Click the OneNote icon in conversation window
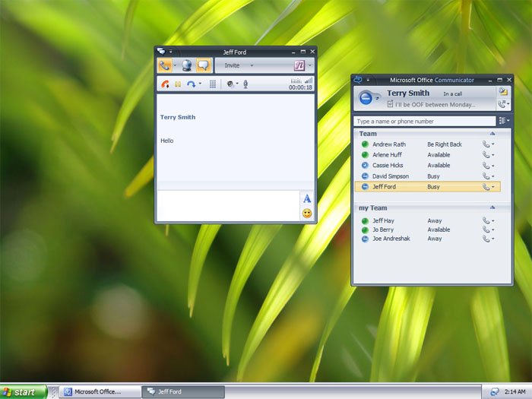This screenshot has width=532, height=399. [x=299, y=65]
